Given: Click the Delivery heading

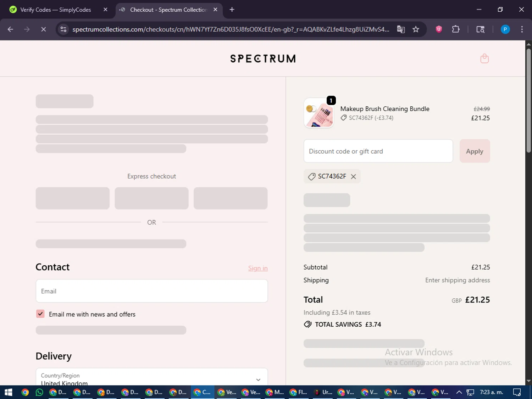Looking at the screenshot, I should pyautogui.click(x=54, y=356).
